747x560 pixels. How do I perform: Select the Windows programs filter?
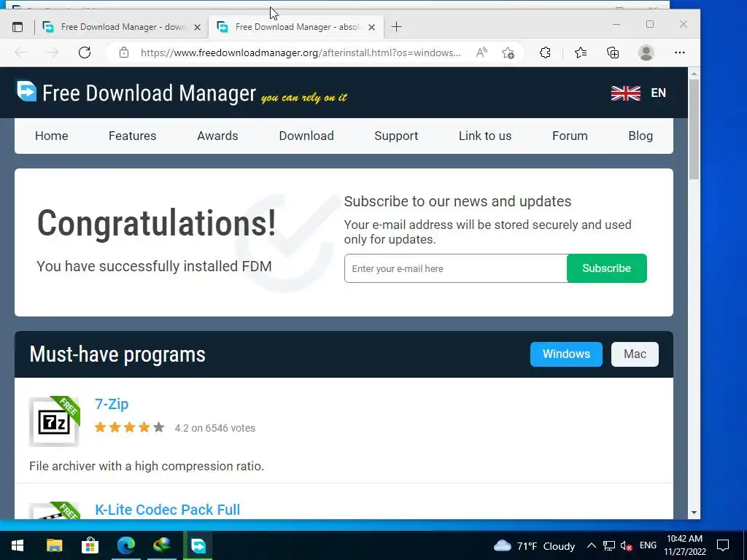click(566, 354)
